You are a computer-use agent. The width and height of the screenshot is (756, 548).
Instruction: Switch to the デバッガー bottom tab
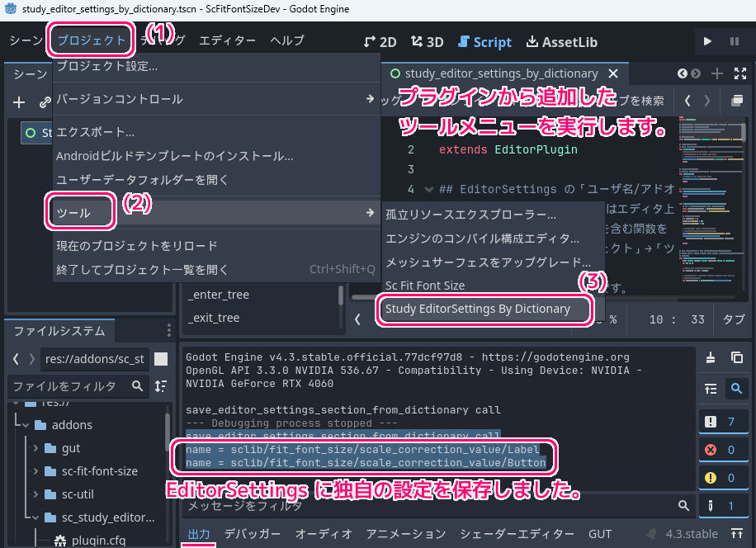(252, 534)
